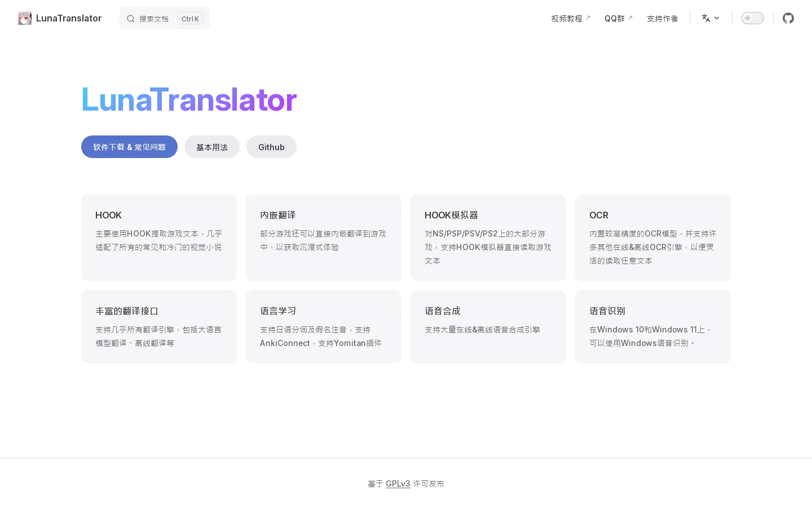The width and height of the screenshot is (812, 508).
Task: Click the search magnifier icon
Action: (131, 19)
